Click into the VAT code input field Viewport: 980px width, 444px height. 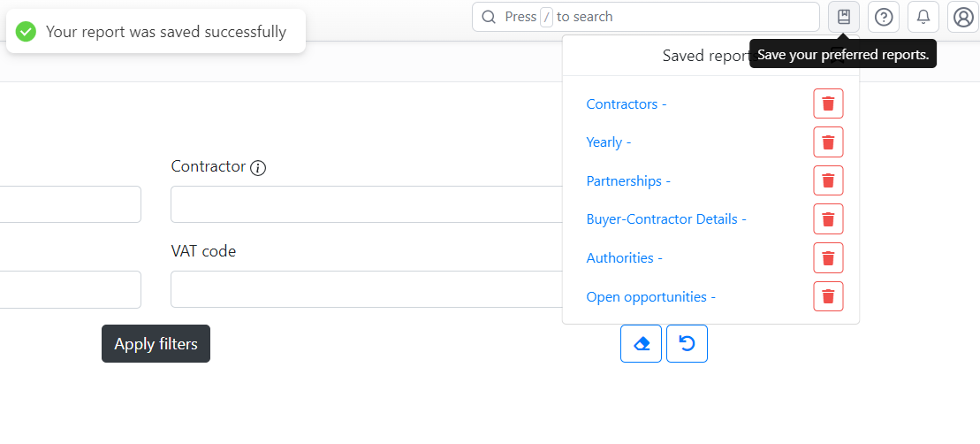(367, 289)
